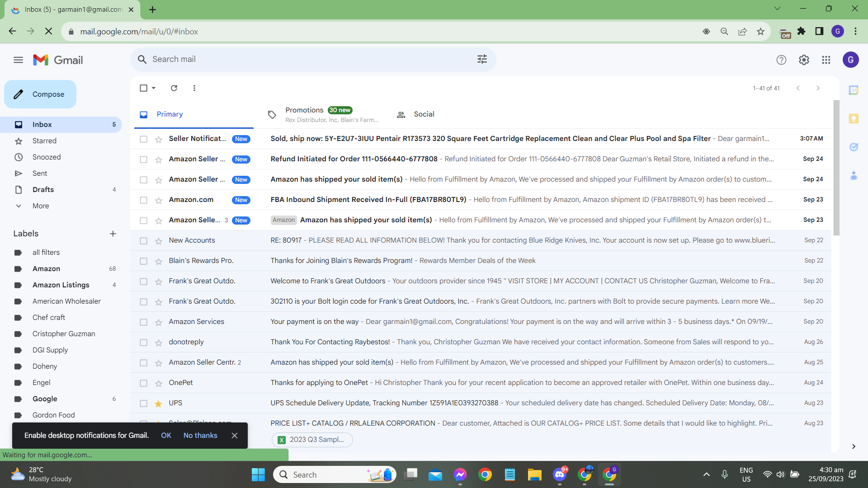Expand the side panel arrow at bottom right

point(854,446)
